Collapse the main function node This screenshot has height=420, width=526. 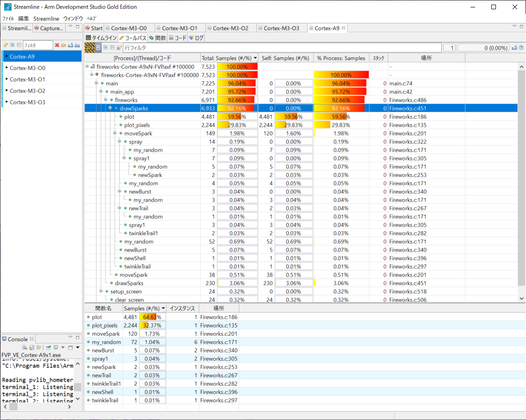click(96, 83)
